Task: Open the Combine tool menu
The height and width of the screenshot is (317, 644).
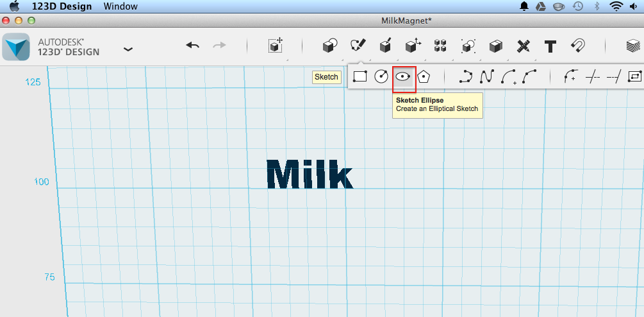Action: point(496,46)
